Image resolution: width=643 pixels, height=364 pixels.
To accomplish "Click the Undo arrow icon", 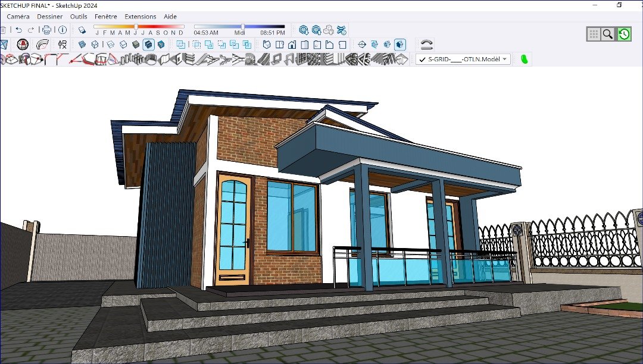I will click(x=19, y=30).
